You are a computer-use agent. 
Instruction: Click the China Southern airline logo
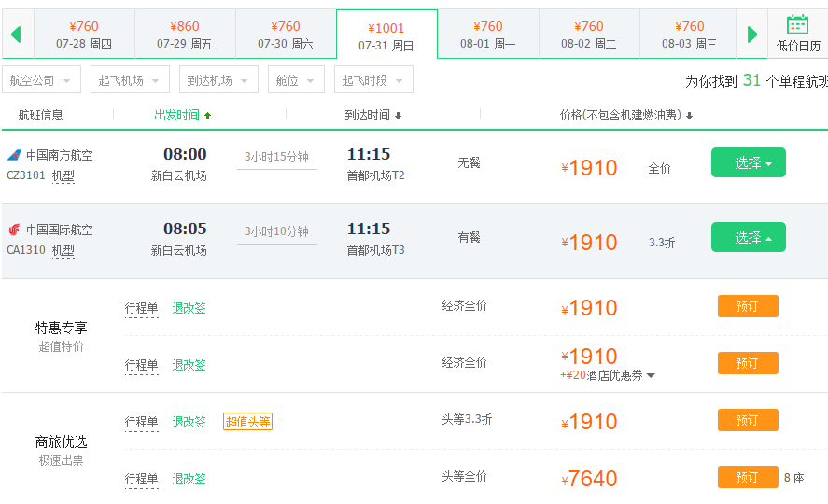[x=14, y=155]
